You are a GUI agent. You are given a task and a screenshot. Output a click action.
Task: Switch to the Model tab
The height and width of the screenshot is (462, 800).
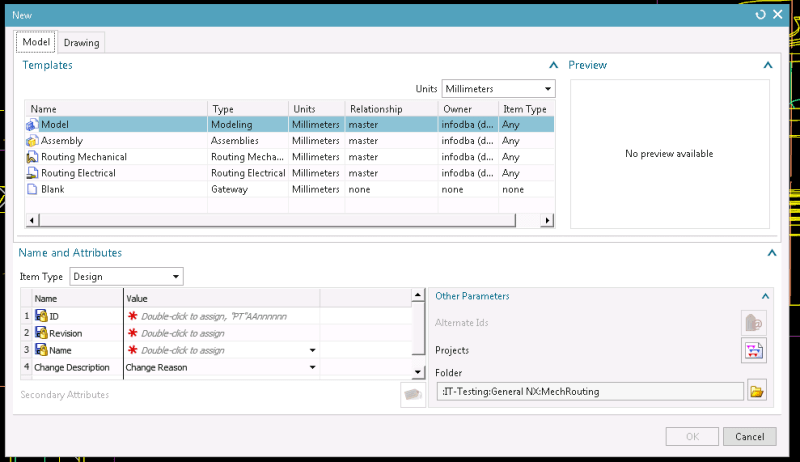36,42
